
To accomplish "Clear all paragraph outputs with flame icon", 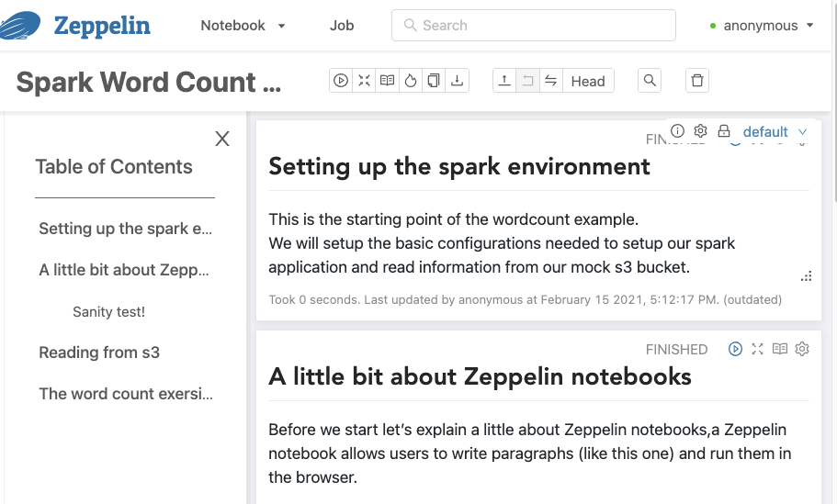I will (411, 81).
